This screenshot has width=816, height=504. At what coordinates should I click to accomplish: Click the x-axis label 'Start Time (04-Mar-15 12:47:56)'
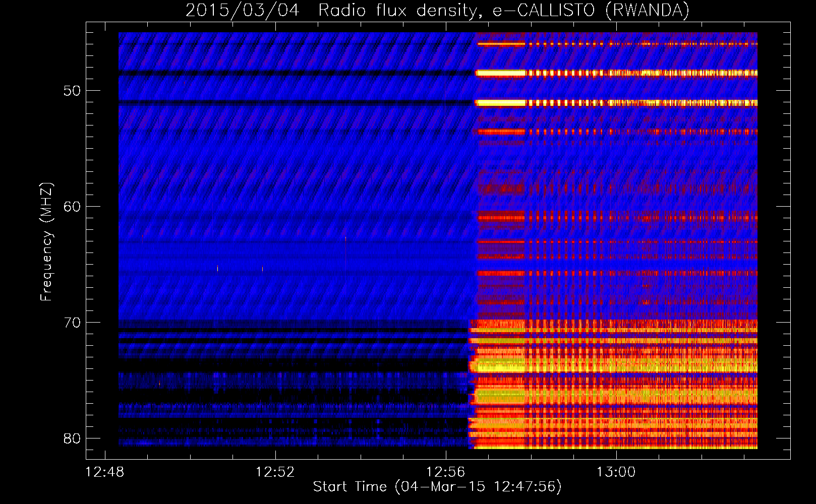tap(437, 486)
